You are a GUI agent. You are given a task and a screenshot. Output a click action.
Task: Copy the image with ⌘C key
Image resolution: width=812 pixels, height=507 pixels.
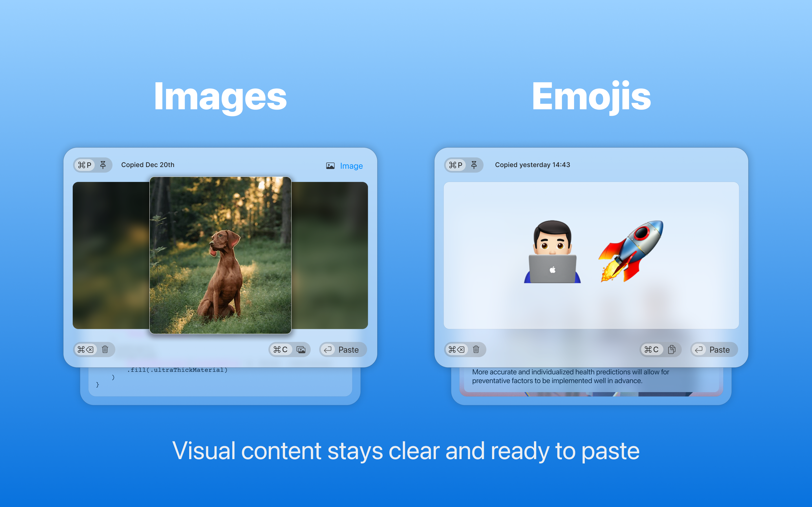(x=281, y=349)
